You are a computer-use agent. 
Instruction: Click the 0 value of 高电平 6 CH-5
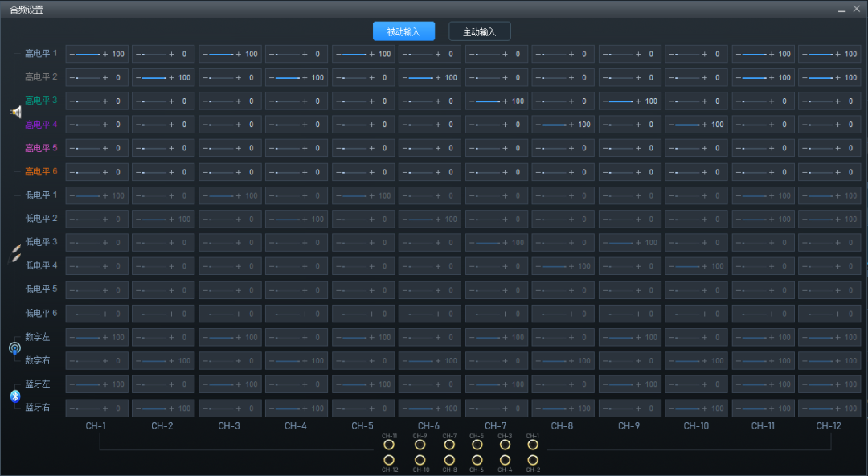[384, 172]
